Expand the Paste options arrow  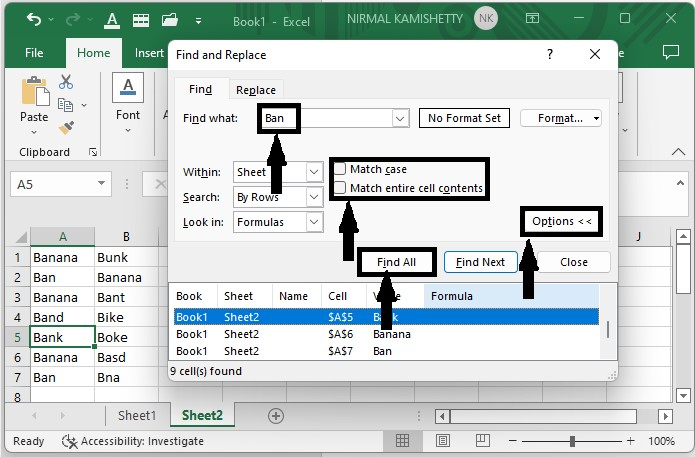(x=34, y=132)
